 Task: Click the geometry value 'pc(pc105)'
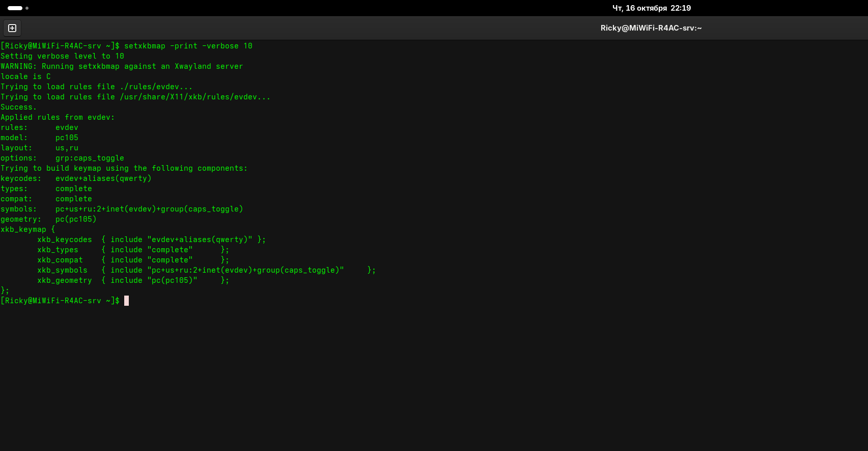coord(76,219)
